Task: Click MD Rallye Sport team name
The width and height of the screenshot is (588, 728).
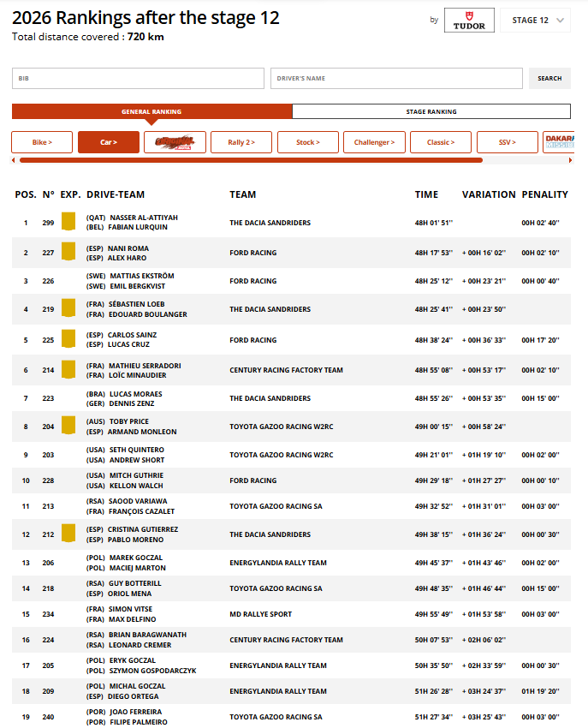Action: [261, 614]
